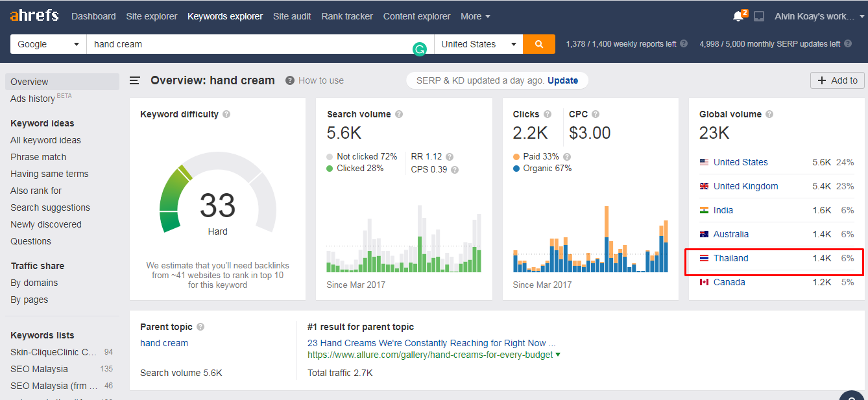Viewport: 868px width, 400px height.
Task: Click the Australia flag icon
Action: 704,234
